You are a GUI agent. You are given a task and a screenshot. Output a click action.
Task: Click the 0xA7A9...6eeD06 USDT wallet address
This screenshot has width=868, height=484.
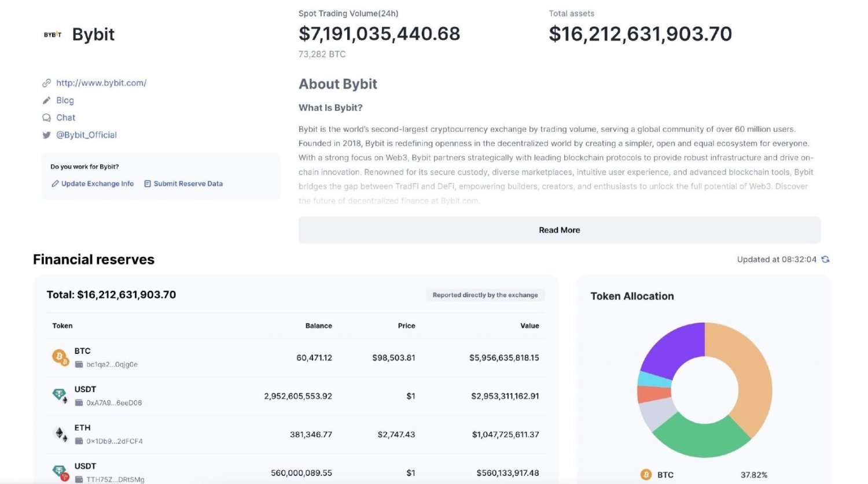pyautogui.click(x=114, y=403)
